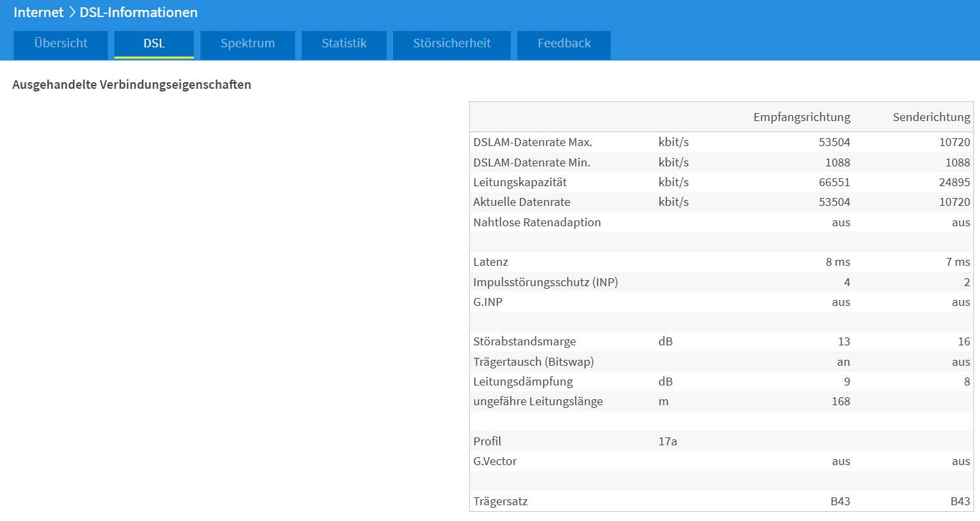
Task: Open the Übersicht tab
Action: pos(60,44)
